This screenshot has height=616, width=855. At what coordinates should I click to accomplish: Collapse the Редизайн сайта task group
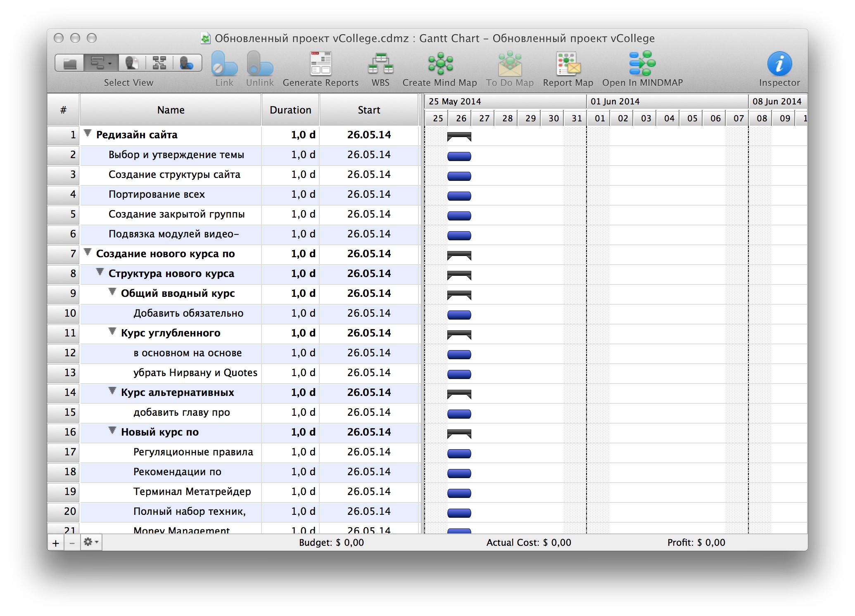coord(88,133)
